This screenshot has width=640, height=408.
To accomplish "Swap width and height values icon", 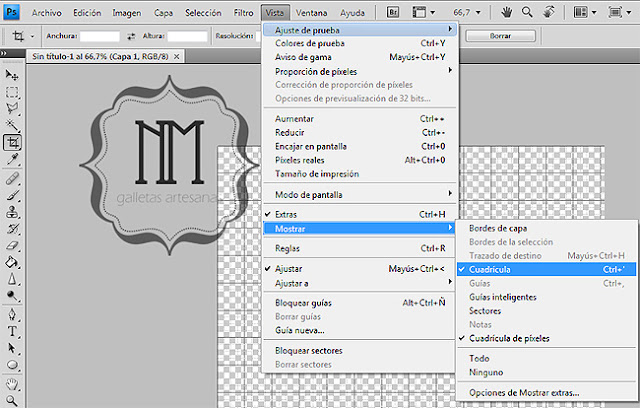I will pos(131,36).
